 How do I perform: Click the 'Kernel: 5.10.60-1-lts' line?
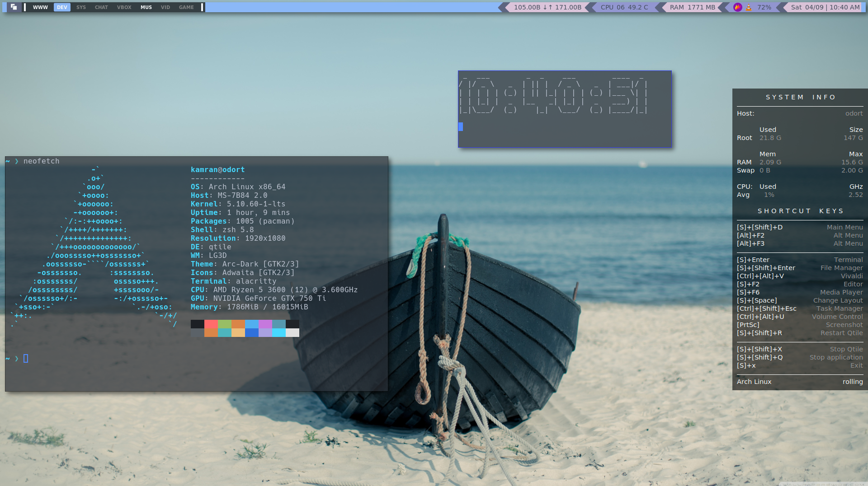coord(238,204)
